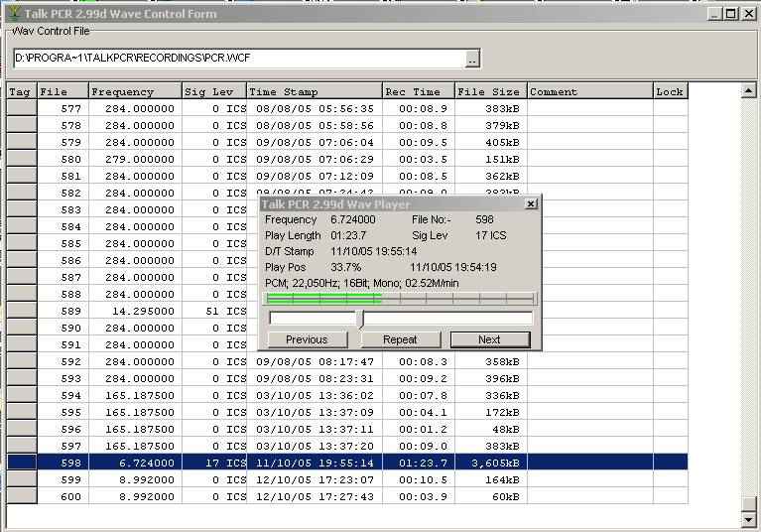Click file size 48kB in row 596
Viewport: 761px width, 532px height.
click(x=491, y=429)
